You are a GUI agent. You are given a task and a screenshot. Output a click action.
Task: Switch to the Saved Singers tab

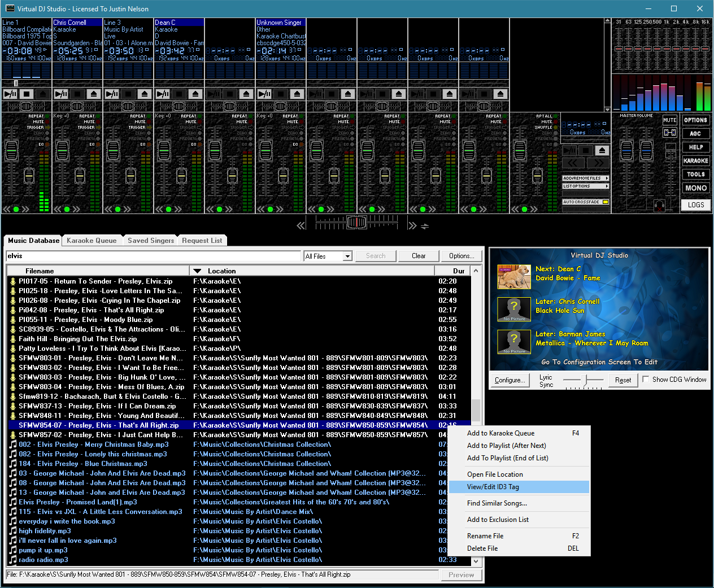151,240
